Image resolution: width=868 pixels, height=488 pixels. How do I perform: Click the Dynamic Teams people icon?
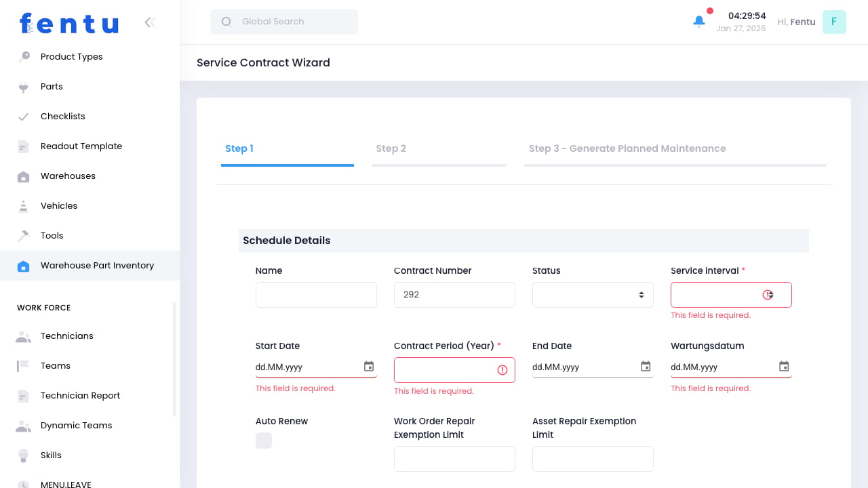tap(24, 426)
